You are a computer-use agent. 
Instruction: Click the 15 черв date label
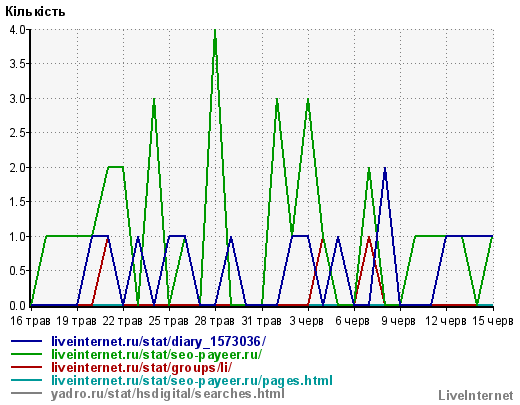[x=493, y=321]
